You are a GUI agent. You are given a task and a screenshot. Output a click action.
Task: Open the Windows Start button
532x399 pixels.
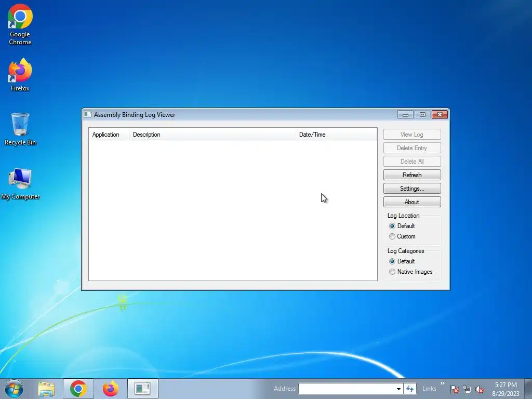(x=14, y=389)
